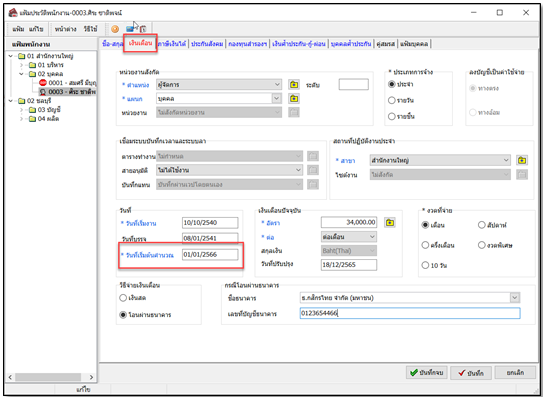Click the folder icon of 01 สำนักงานใหญ่
Image resolution: width=543 pixels, height=397 pixels.
21,56
